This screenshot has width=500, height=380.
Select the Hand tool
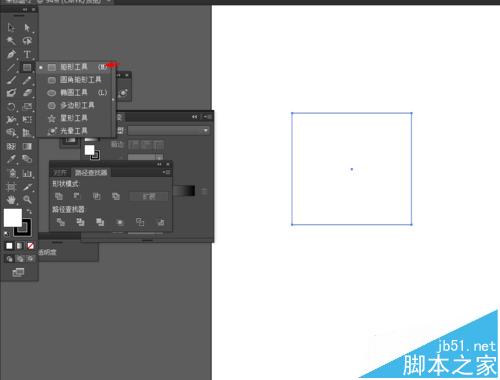click(11, 200)
